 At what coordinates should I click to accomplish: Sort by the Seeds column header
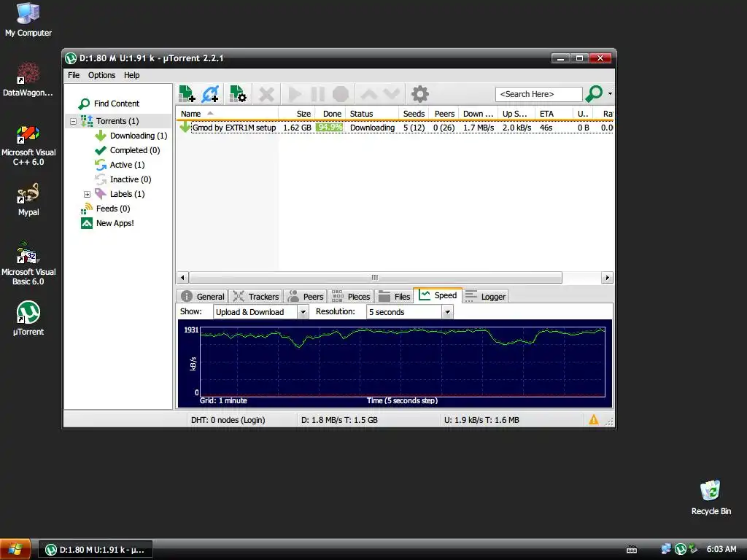click(x=414, y=114)
